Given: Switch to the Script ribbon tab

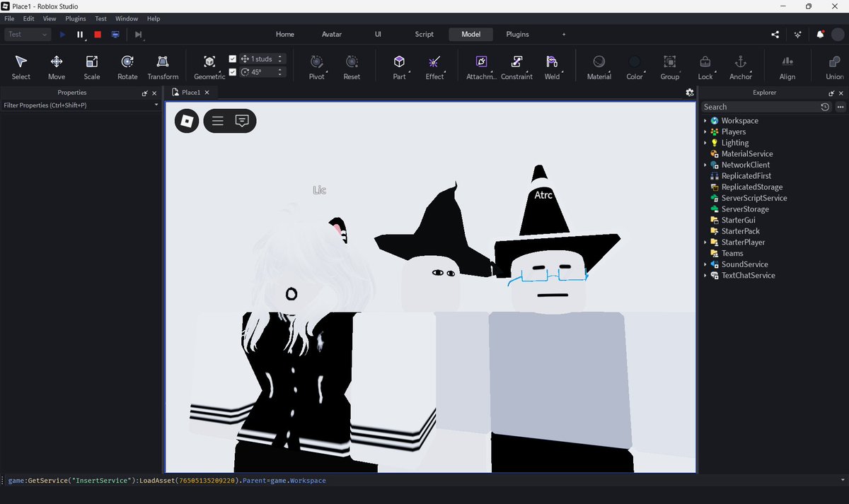Looking at the screenshot, I should (x=424, y=34).
